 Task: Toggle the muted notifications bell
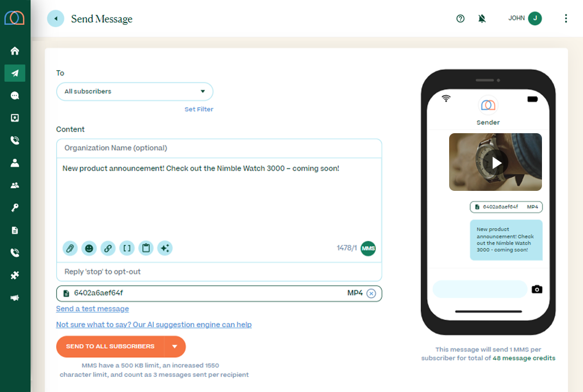click(482, 18)
